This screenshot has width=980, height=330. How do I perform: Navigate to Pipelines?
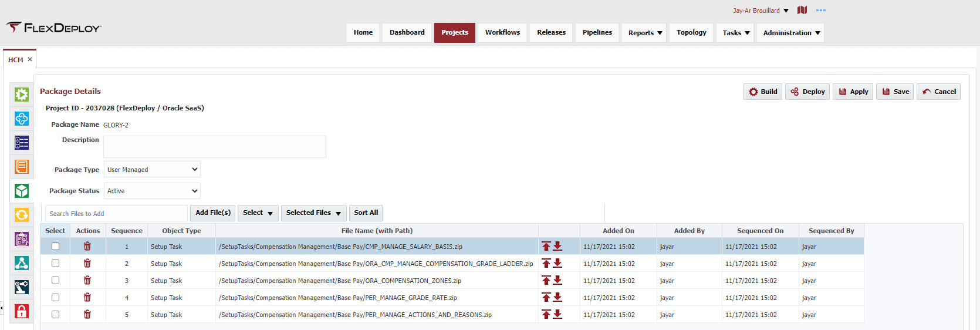click(597, 33)
